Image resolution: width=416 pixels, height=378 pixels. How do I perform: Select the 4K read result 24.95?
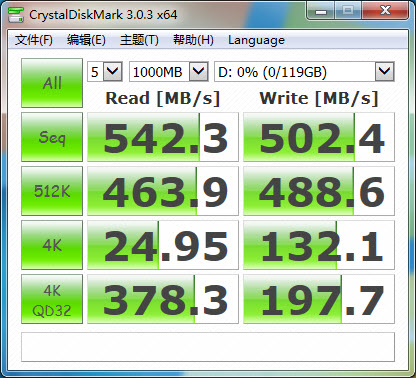tap(163, 245)
